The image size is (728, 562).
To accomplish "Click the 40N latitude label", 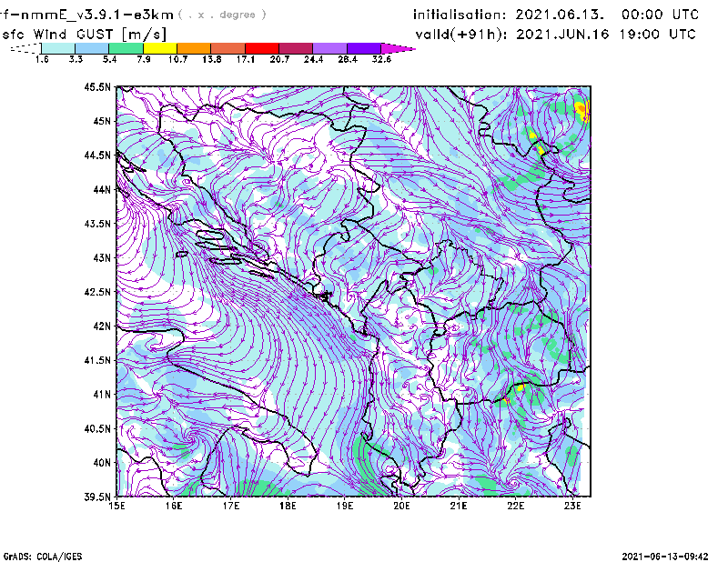I will (102, 463).
